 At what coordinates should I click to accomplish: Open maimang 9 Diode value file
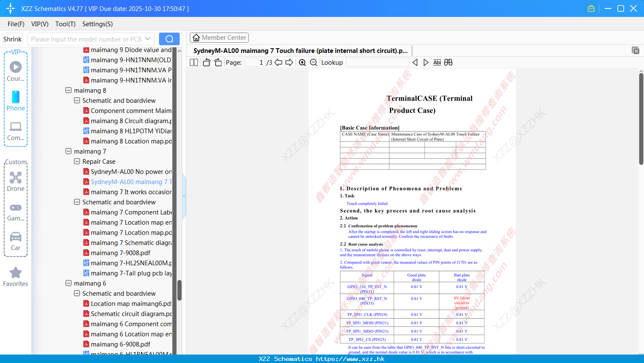pyautogui.click(x=128, y=50)
